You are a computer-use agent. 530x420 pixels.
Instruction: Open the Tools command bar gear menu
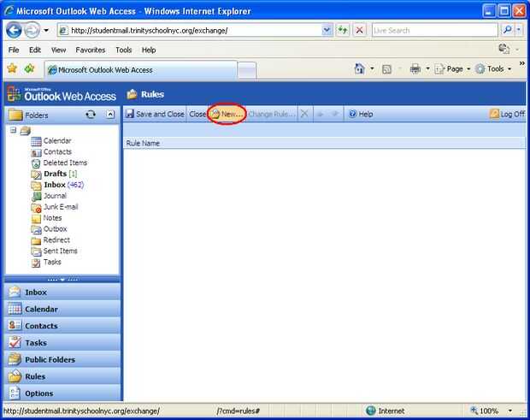[493, 69]
